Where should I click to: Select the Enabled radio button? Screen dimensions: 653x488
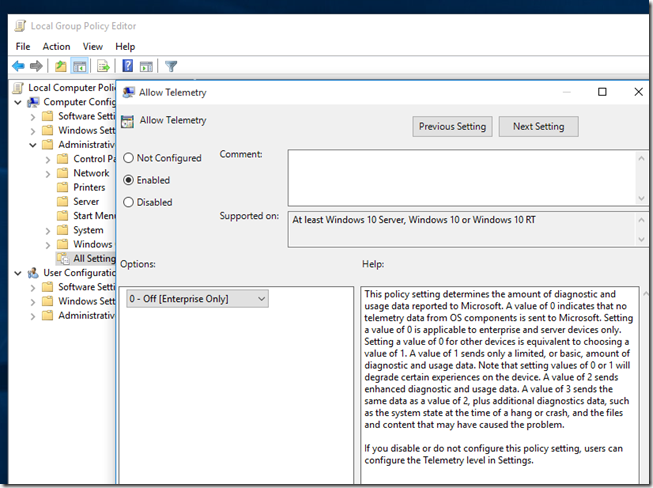point(128,180)
